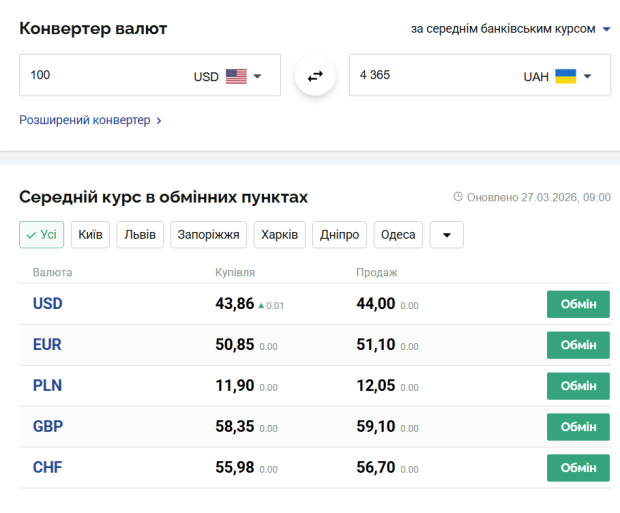Click the clock icon beside update time
This screenshot has height=513, width=620.
click(458, 197)
